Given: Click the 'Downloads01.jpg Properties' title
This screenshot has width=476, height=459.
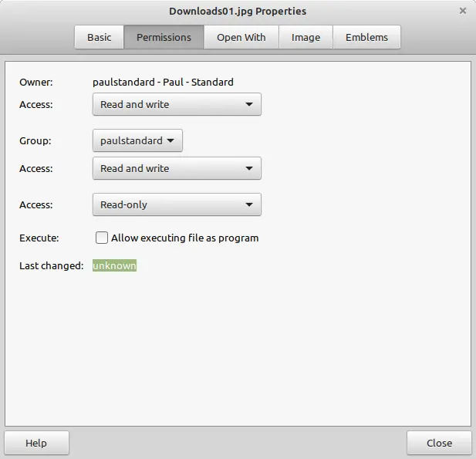Looking at the screenshot, I should coord(238,12).
